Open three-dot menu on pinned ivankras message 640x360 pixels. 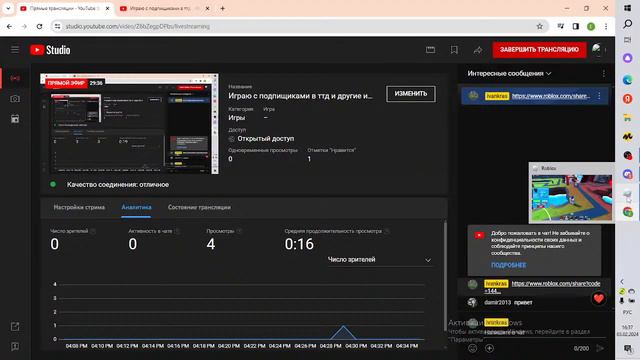(x=599, y=96)
